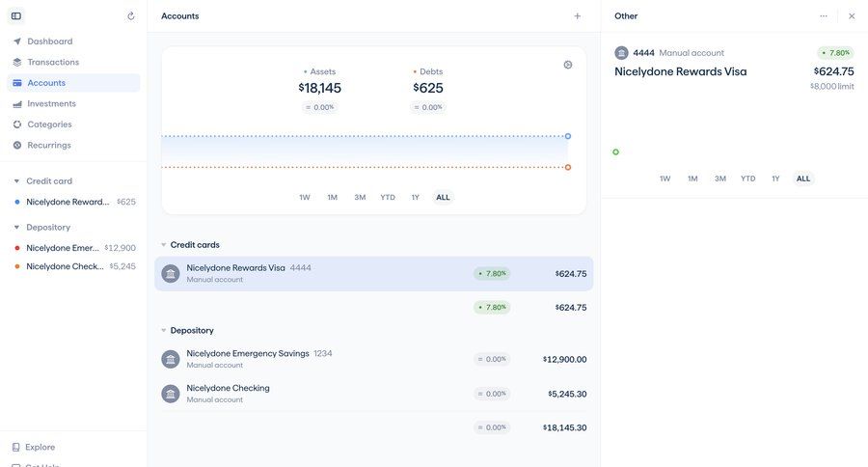The image size is (868, 467).
Task: Collapse the Depository sidebar group
Action: coord(16,227)
